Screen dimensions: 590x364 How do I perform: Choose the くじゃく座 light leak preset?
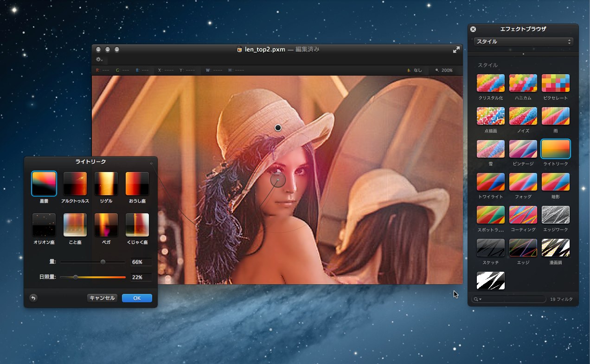[137, 225]
